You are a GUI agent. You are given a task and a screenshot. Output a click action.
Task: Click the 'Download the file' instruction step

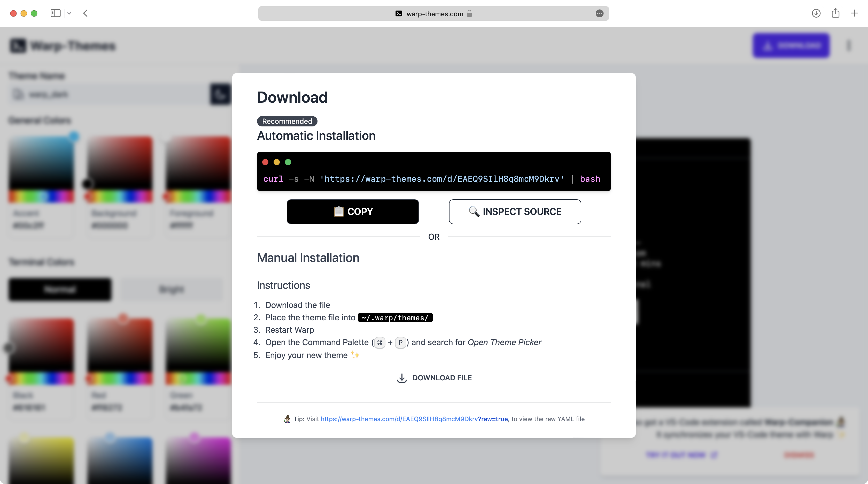[x=298, y=305]
